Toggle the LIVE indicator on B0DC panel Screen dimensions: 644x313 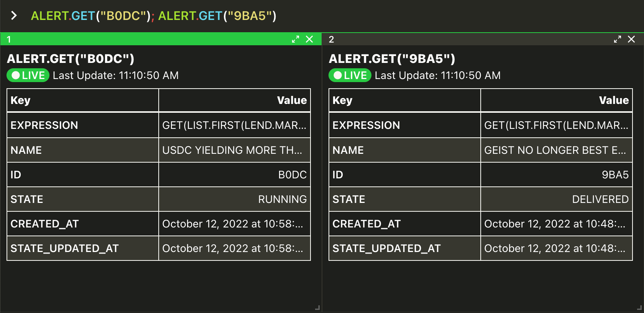pos(28,75)
